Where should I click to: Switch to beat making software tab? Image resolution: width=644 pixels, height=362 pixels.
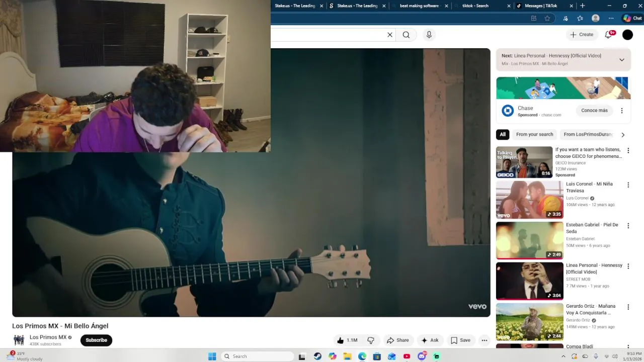[x=419, y=6]
